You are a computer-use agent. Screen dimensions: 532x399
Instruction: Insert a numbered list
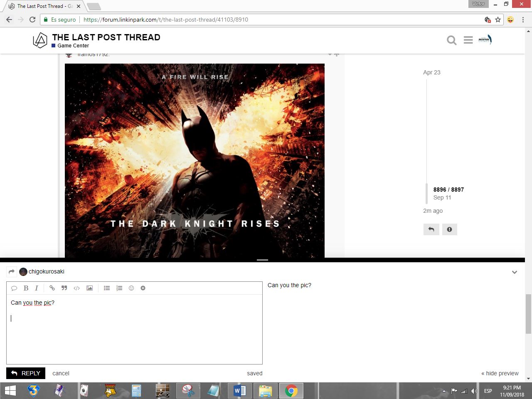click(x=119, y=288)
